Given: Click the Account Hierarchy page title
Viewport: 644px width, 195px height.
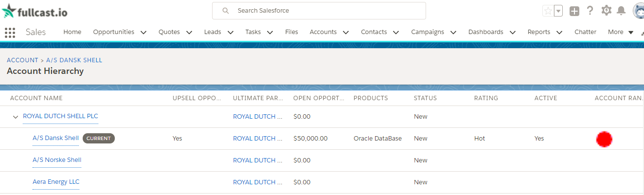Looking at the screenshot, I should click(45, 71).
